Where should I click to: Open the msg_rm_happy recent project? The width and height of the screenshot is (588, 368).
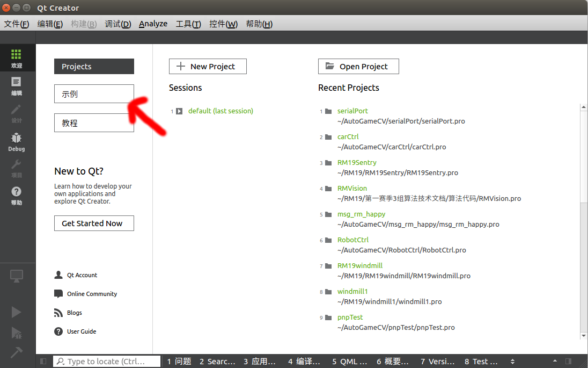tap(361, 214)
